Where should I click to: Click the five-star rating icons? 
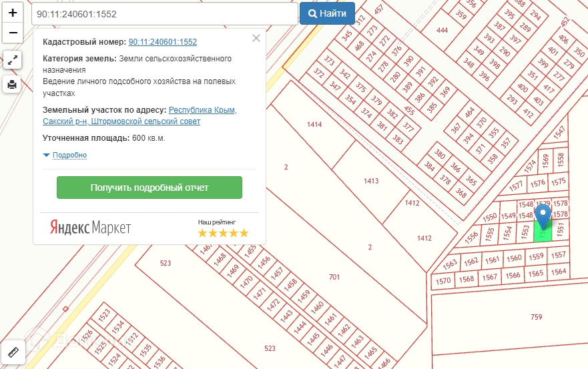[x=223, y=233]
